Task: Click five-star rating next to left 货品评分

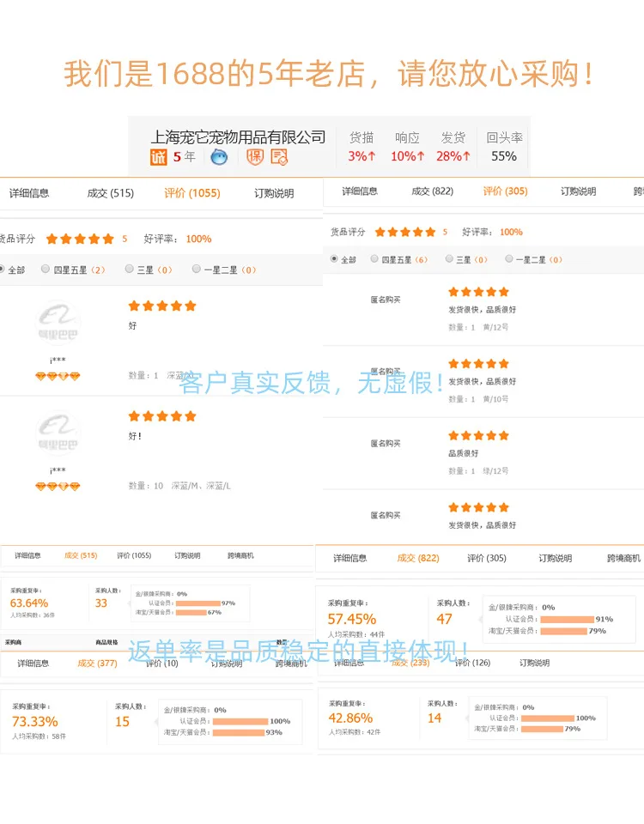Action: [80, 239]
